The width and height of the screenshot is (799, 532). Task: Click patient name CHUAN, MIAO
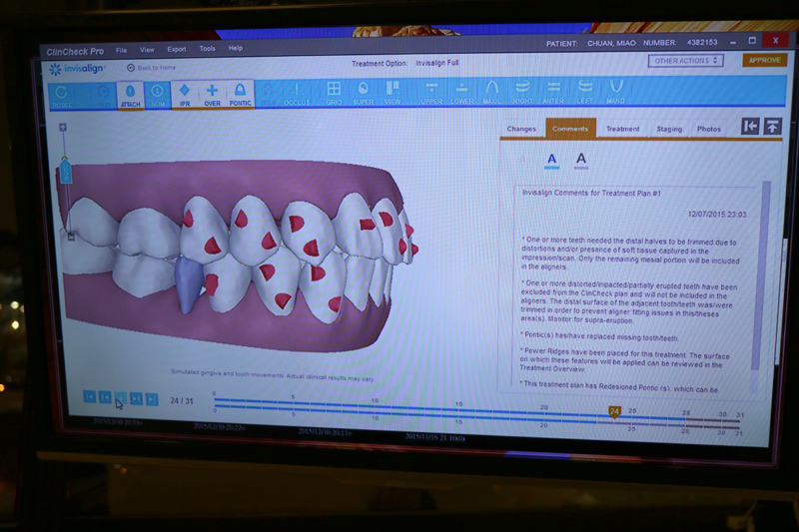coord(611,43)
